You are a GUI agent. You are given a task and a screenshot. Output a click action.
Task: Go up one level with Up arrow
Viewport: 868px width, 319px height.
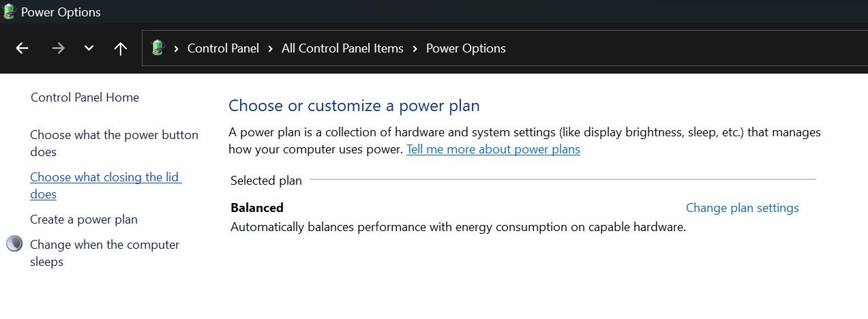click(121, 48)
